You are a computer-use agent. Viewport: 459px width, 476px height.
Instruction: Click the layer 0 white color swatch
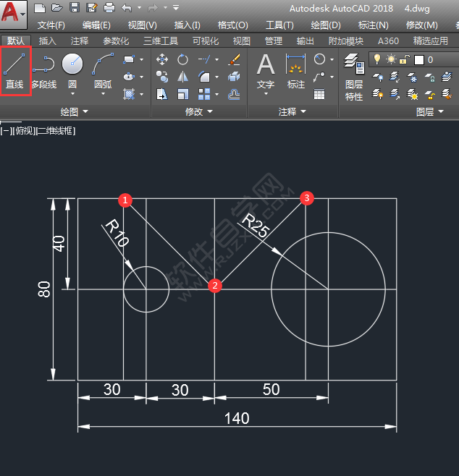(x=418, y=59)
